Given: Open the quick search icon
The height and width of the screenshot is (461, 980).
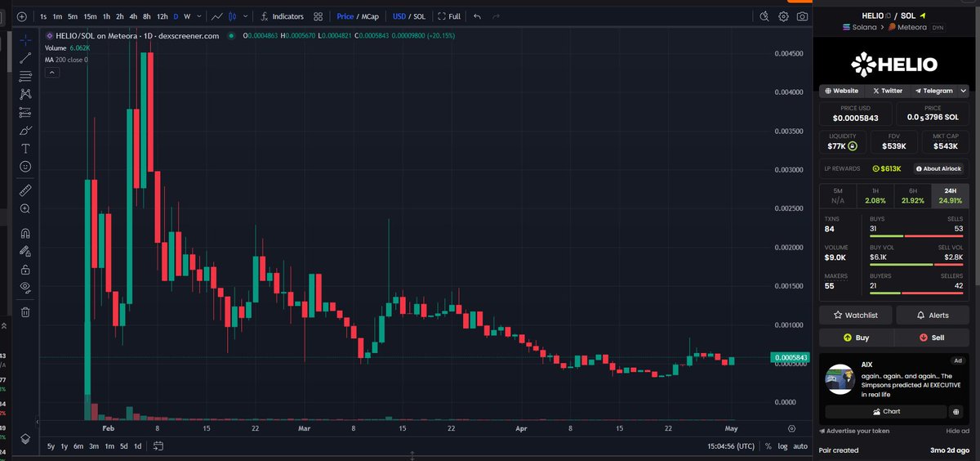Looking at the screenshot, I should pyautogui.click(x=764, y=16).
